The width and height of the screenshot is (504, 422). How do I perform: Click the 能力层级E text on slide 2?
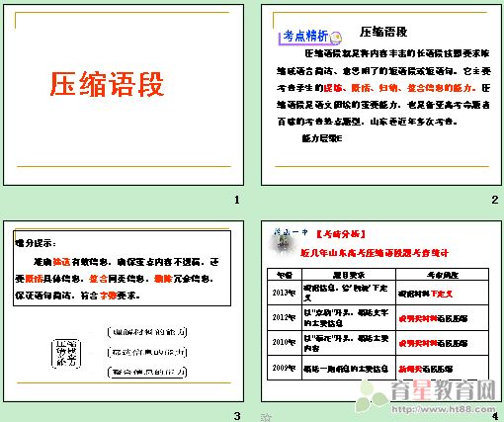click(x=322, y=138)
